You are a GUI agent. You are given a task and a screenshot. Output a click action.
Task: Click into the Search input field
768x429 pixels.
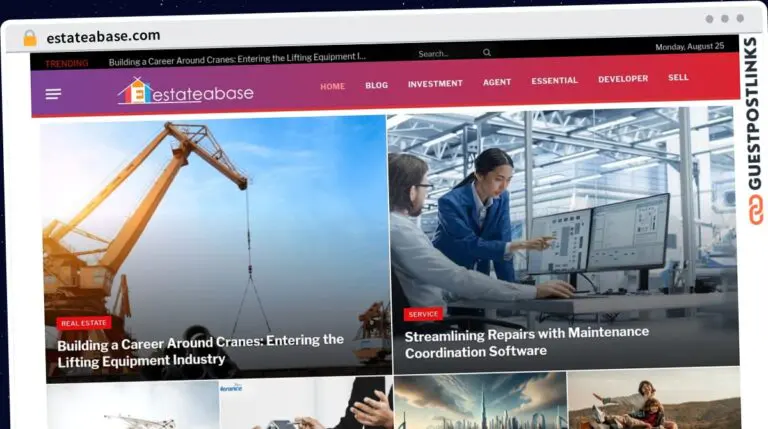point(445,54)
